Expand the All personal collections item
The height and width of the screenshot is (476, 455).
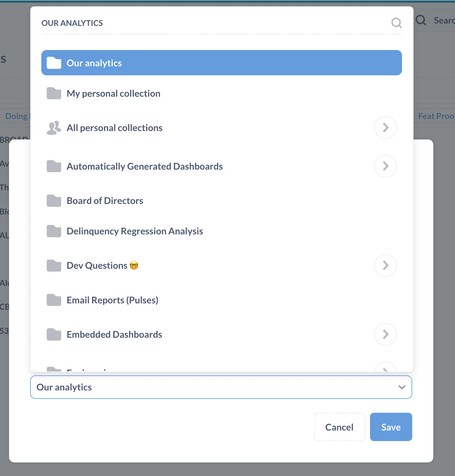(x=385, y=127)
